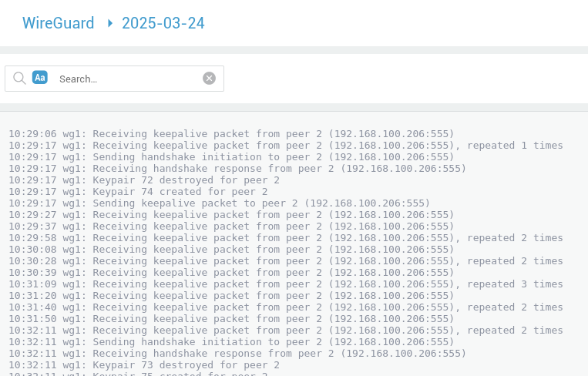The image size is (588, 376).
Task: Toggle the Aa case-sensitive search option
Action: [x=40, y=77]
